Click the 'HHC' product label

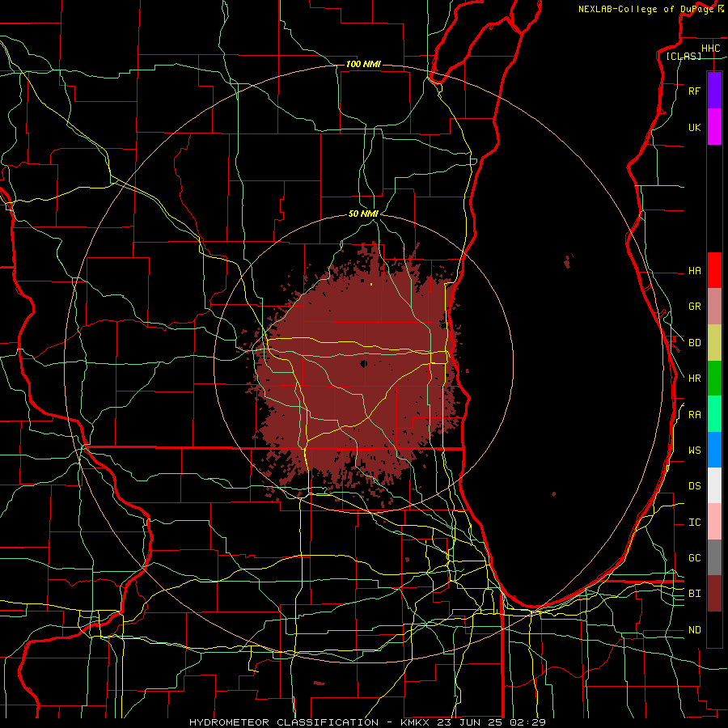(x=710, y=49)
